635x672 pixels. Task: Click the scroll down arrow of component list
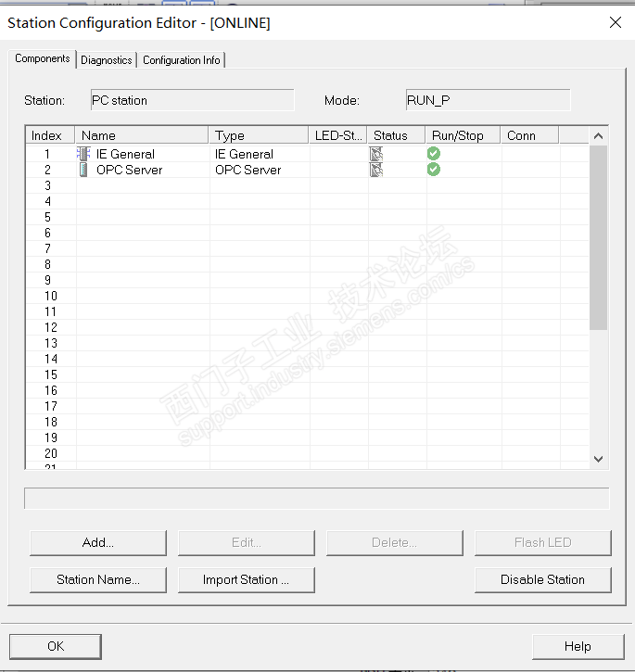[x=599, y=459]
